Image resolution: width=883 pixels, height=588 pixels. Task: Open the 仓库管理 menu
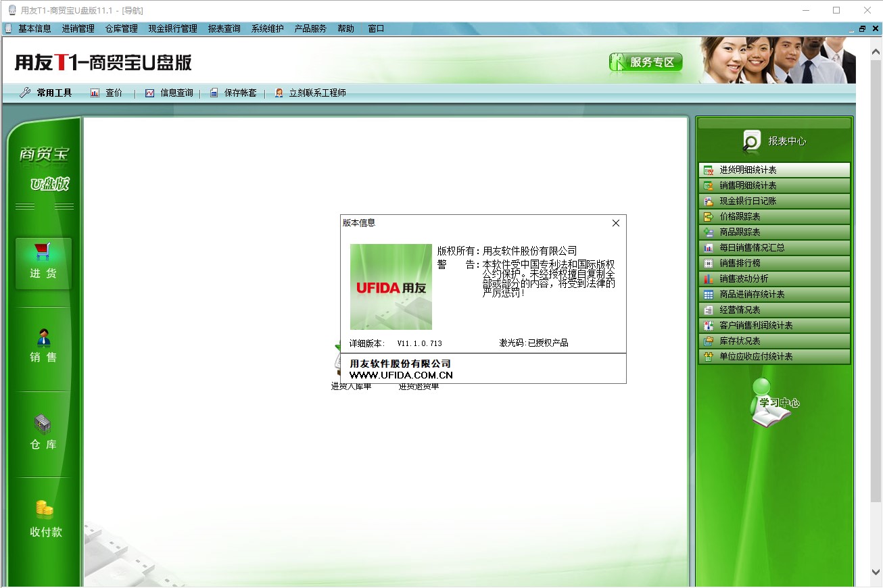coord(121,28)
